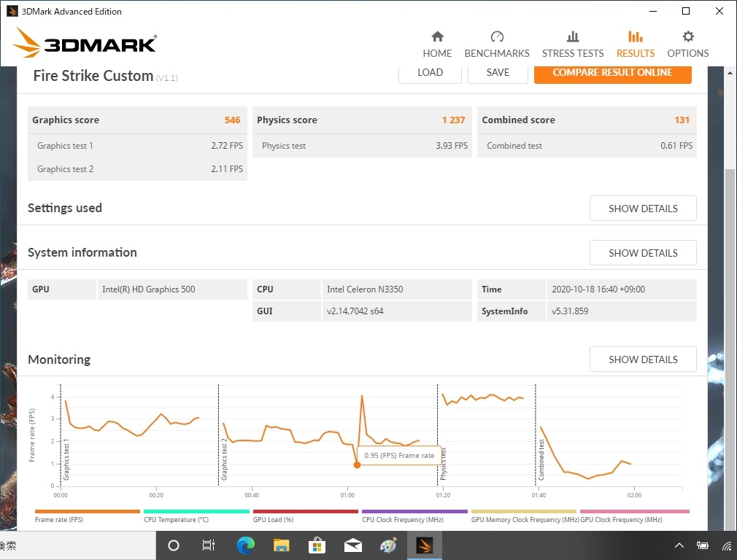Viewport: 737px width, 560px height.
Task: Click the Physics score value 1 237
Action: point(453,120)
